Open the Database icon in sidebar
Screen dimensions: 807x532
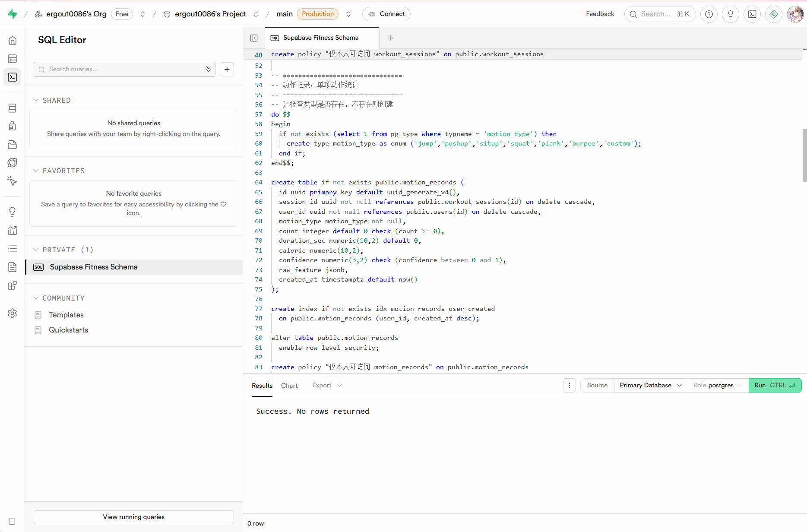[13, 108]
